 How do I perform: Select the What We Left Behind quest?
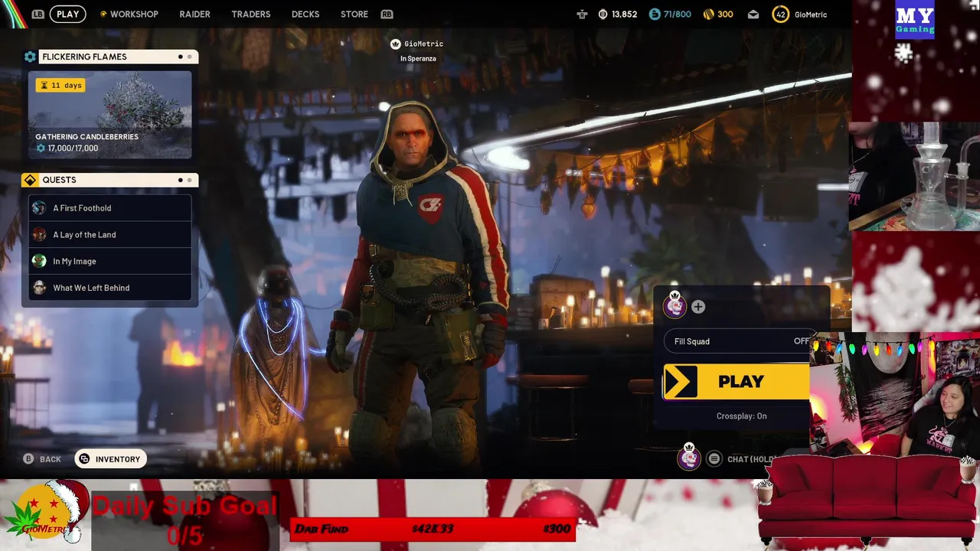[110, 288]
